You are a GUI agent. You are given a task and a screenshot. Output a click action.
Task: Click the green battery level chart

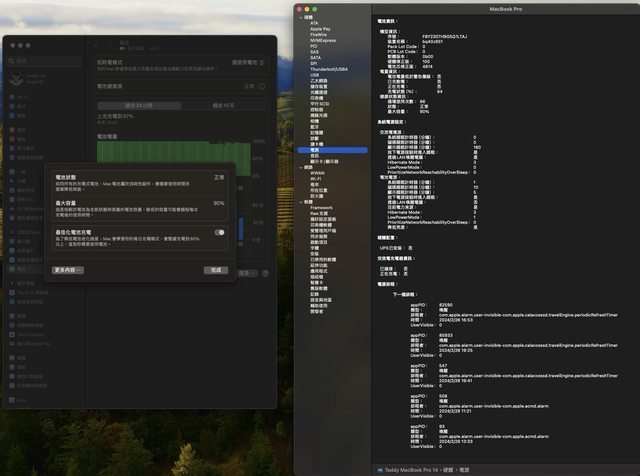[174, 158]
